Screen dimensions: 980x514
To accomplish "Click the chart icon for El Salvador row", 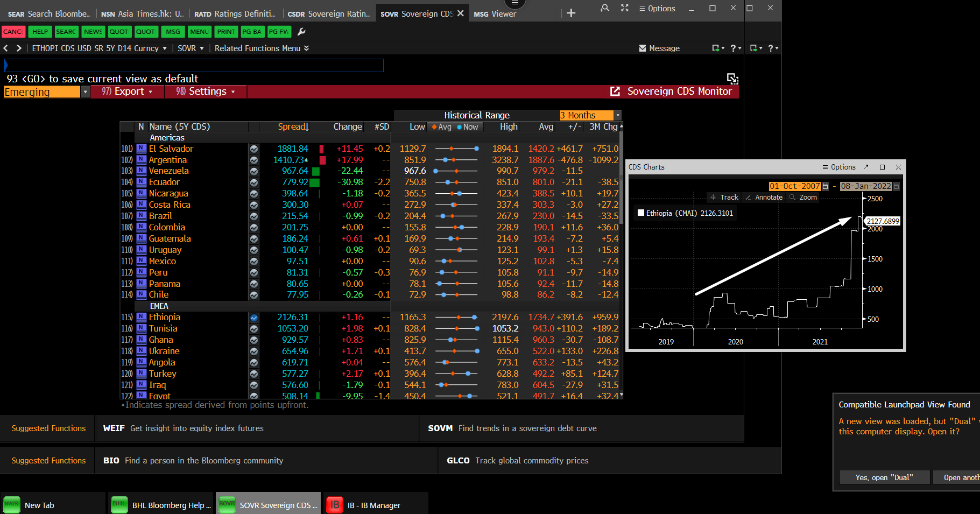I will [x=254, y=149].
